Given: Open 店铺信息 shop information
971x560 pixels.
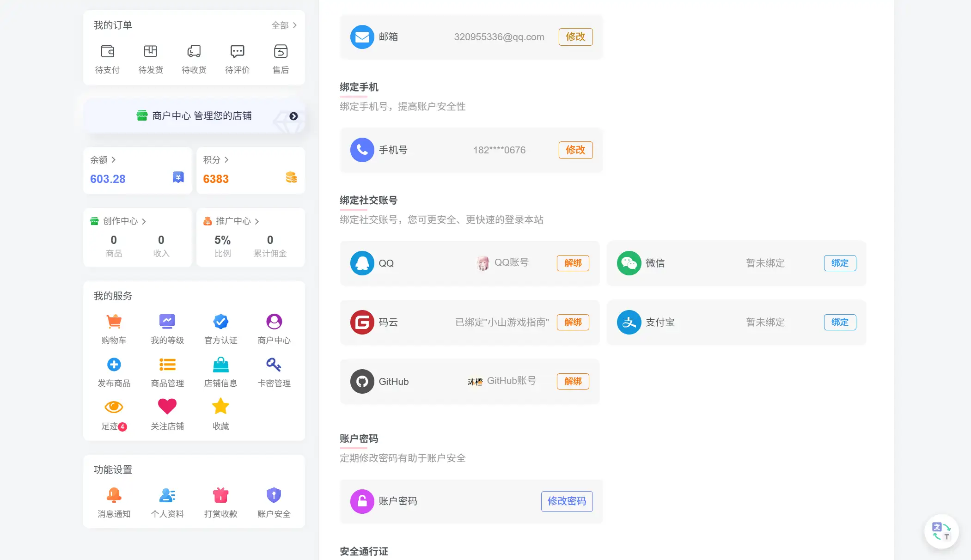Looking at the screenshot, I should [221, 372].
